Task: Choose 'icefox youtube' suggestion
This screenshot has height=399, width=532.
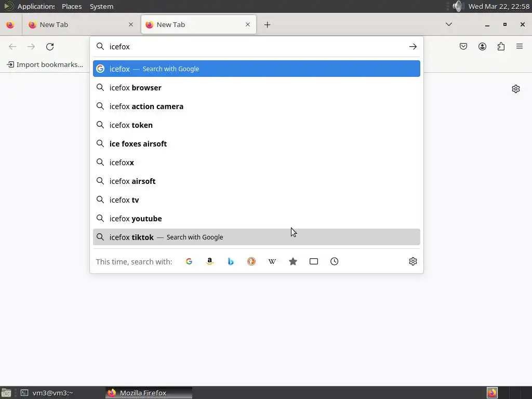Action: 257,218
